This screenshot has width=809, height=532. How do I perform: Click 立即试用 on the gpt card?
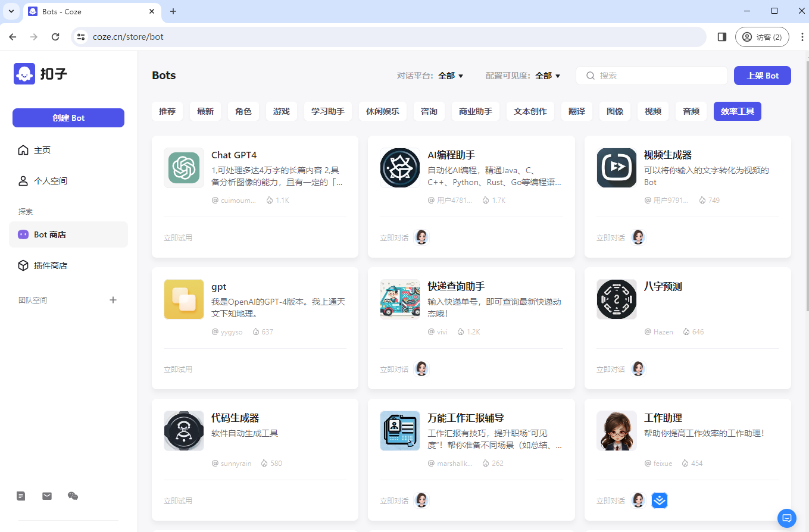tap(178, 369)
